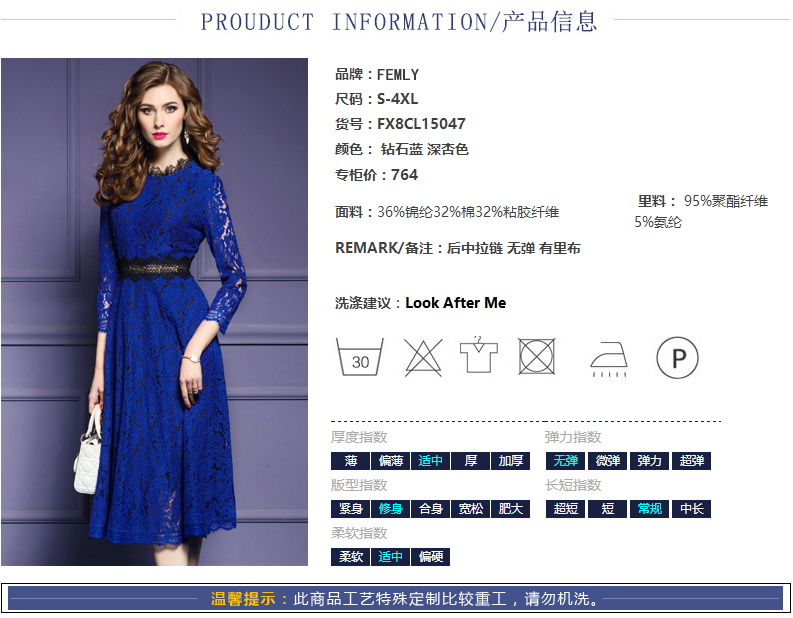
Task: Click the brand text 品牌：FEMLY
Action: pyautogui.click(x=377, y=75)
